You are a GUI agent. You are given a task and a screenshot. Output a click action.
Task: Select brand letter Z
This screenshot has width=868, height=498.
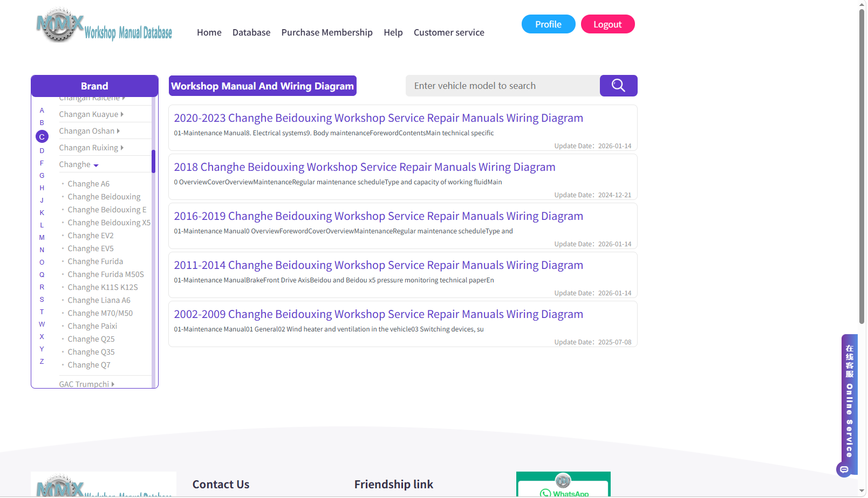42,362
